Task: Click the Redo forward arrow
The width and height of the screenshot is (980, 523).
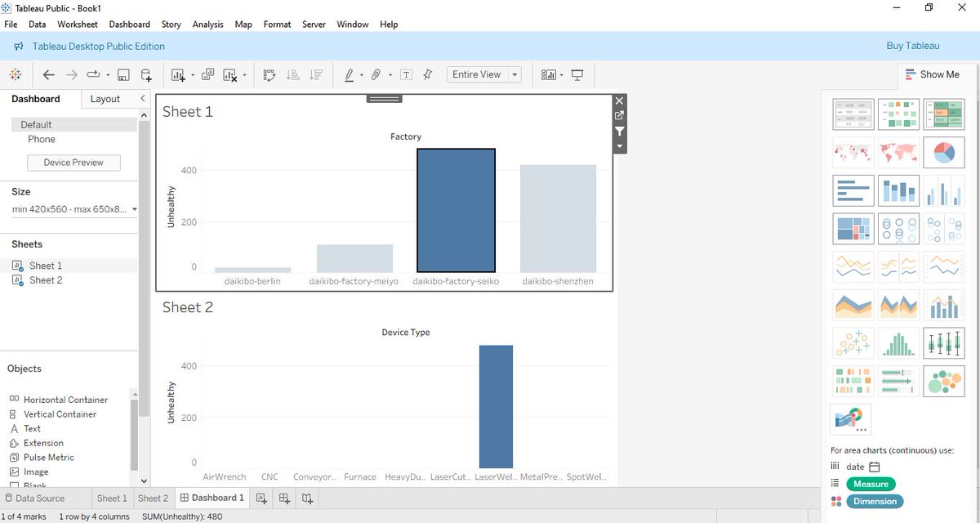Action: point(72,74)
